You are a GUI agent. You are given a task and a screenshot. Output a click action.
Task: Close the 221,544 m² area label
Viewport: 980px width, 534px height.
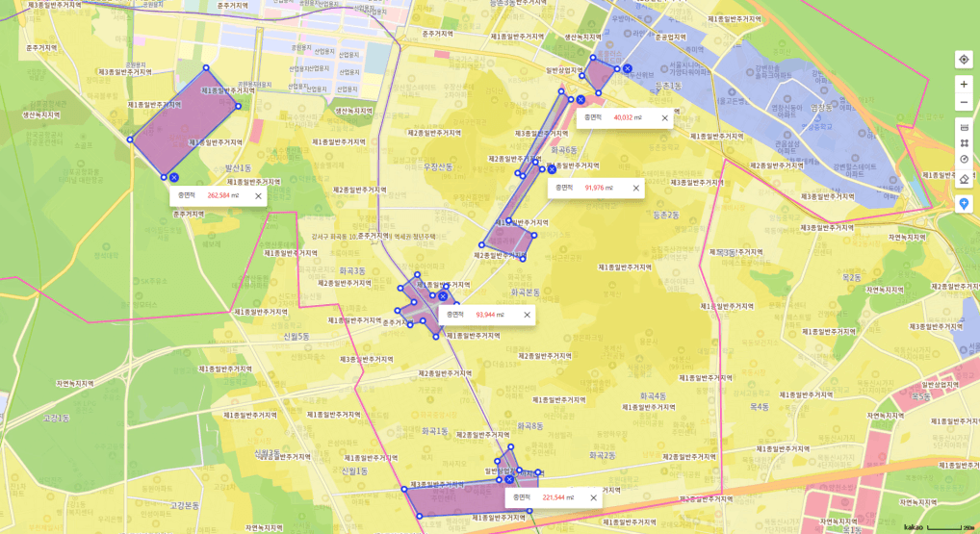pos(593,497)
